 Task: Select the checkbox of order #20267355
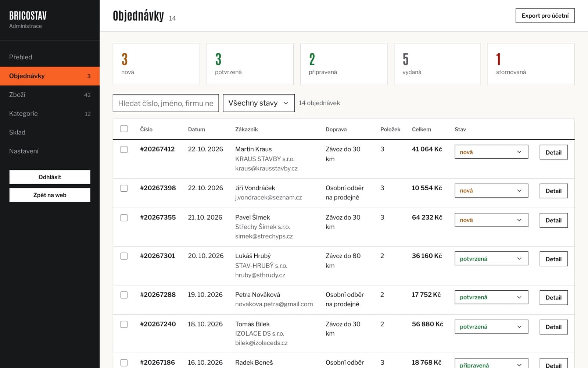[124, 217]
